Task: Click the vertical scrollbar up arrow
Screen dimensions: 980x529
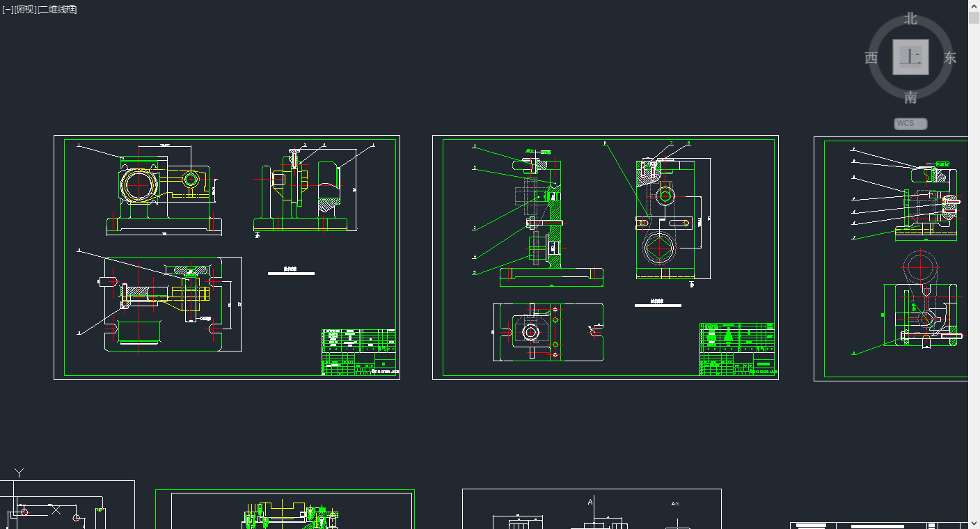Action: coord(974,6)
